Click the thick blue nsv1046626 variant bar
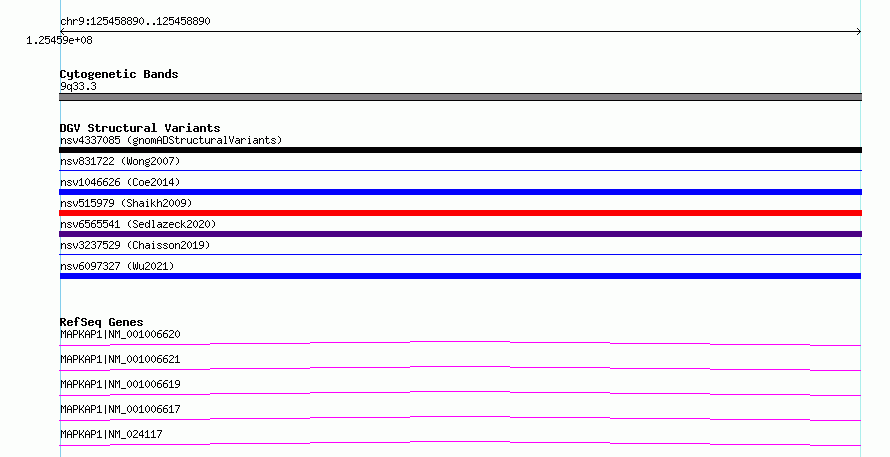This screenshot has height=457, width=890. (x=460, y=192)
